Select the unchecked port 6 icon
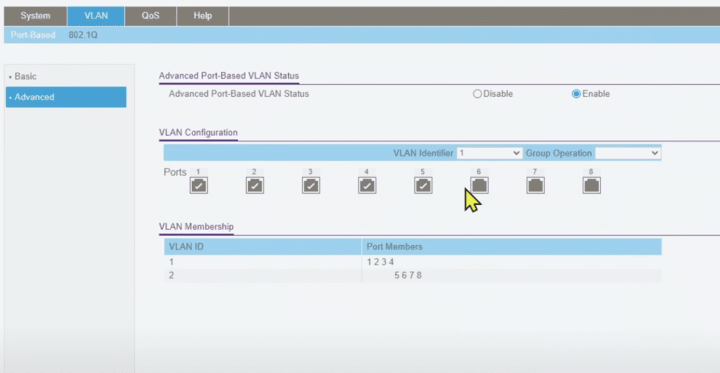This screenshot has width=720, height=373. click(x=479, y=185)
